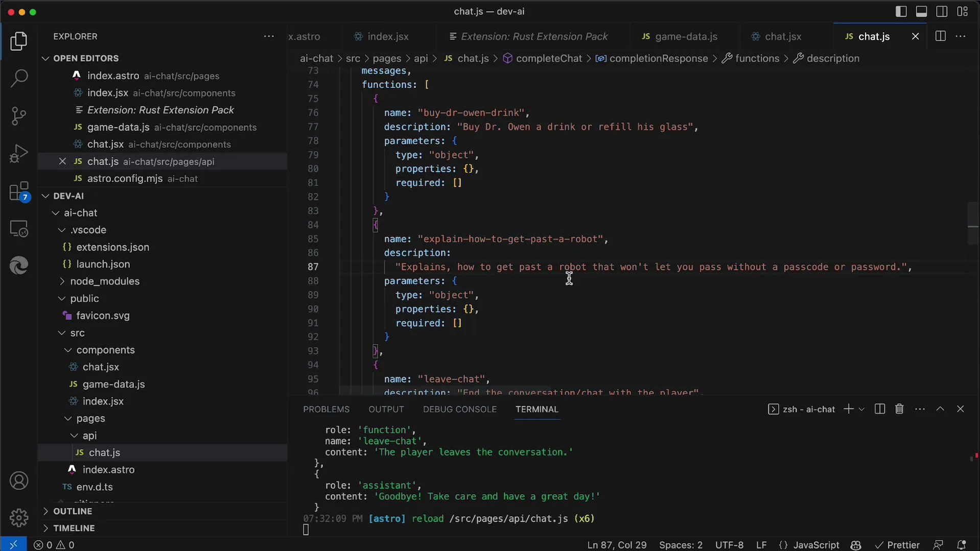The width and height of the screenshot is (980, 551).
Task: Toggle the bottom panel visibility
Action: [921, 11]
